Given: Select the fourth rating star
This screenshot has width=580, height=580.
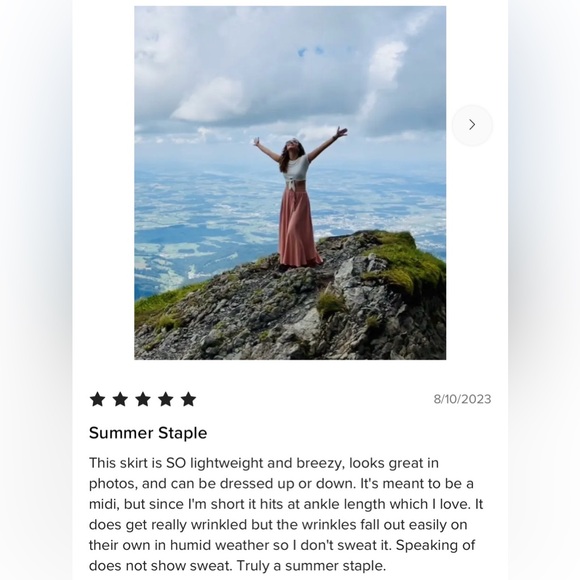Looking at the screenshot, I should (x=166, y=399).
